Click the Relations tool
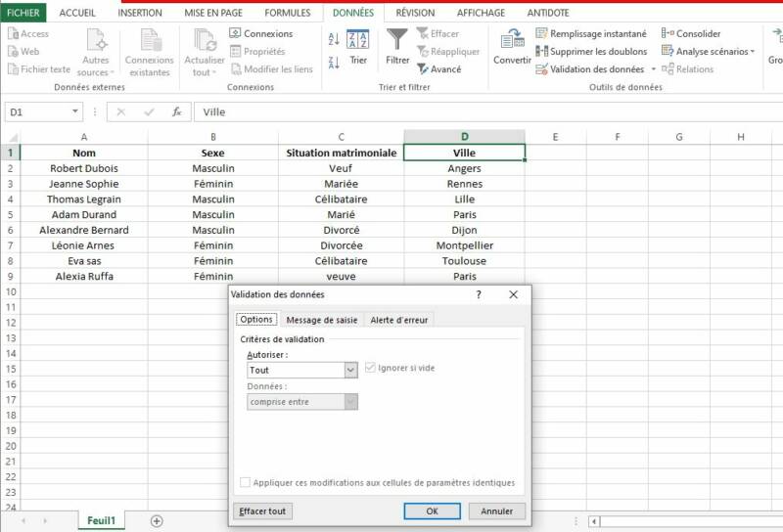Viewport: 783px width, 532px height. (688, 69)
